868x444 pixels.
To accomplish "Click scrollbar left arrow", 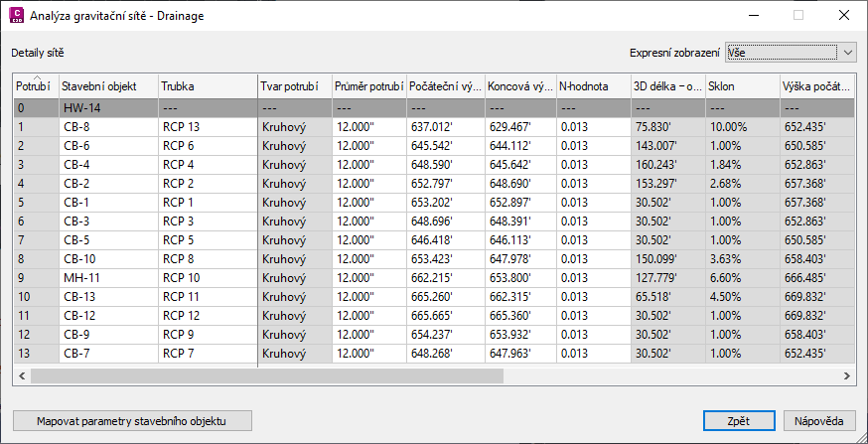I will [x=22, y=375].
